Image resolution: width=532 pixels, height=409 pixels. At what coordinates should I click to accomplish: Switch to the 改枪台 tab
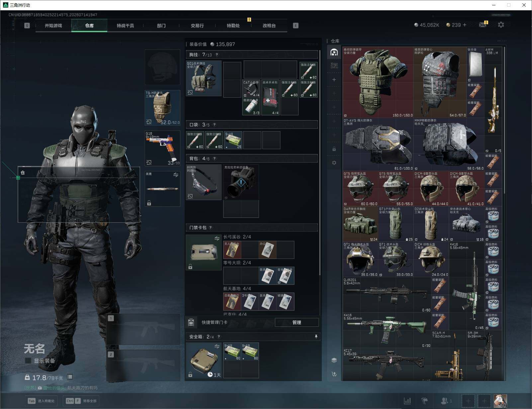[x=269, y=26]
